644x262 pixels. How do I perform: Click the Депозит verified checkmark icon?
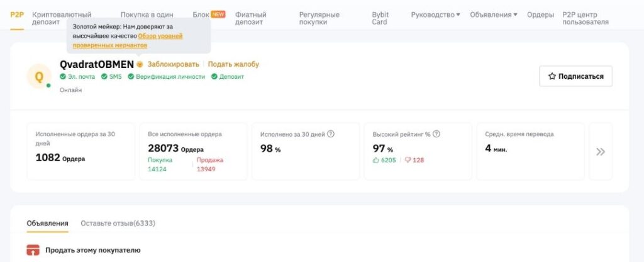click(214, 76)
